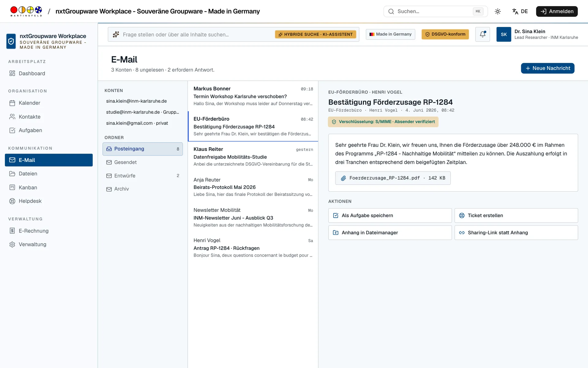Open the Gesendet folder
This screenshot has height=368, width=588.
click(143, 162)
